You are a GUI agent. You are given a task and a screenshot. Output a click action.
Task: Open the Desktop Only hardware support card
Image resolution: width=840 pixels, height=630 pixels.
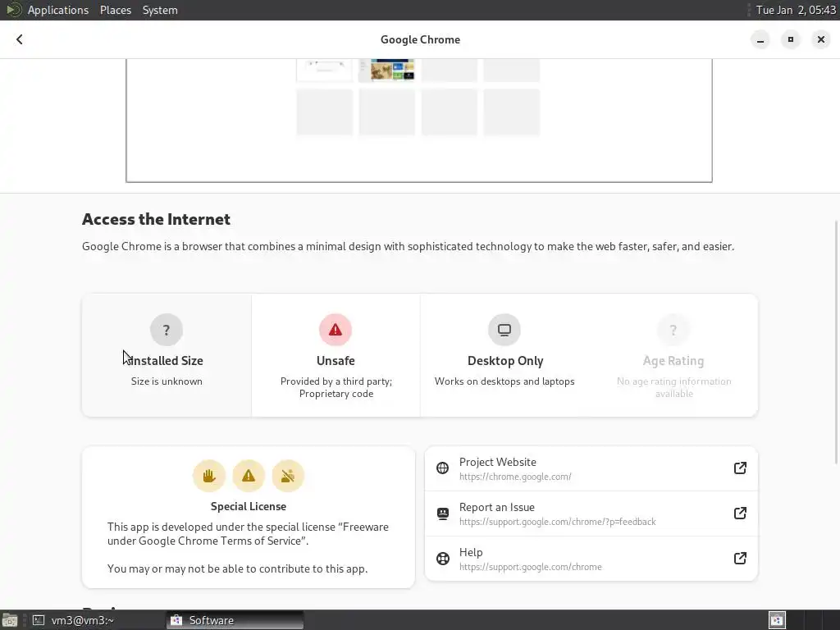pyautogui.click(x=504, y=355)
